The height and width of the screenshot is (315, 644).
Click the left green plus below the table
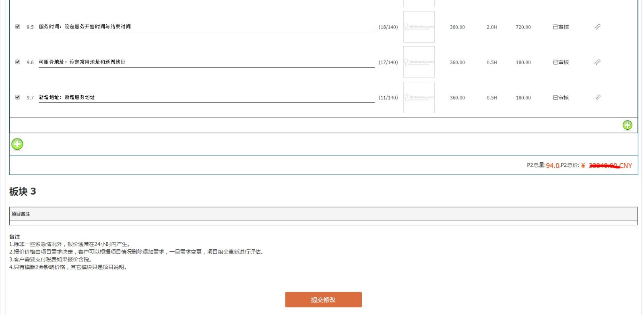pos(17,144)
